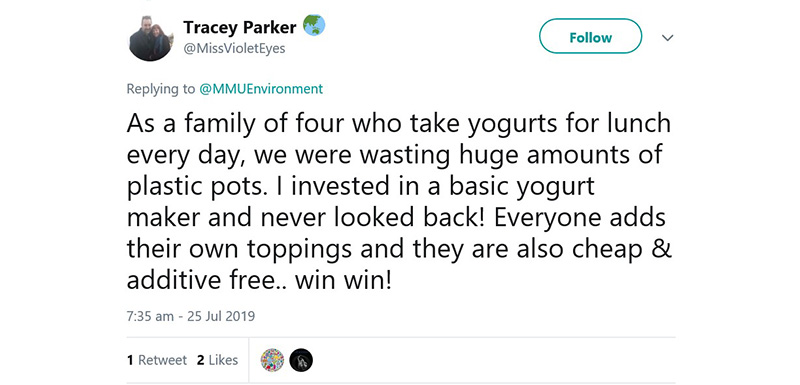Click the tweet line starting 'As a family'
This screenshot has width=800, height=385.
tap(398, 125)
